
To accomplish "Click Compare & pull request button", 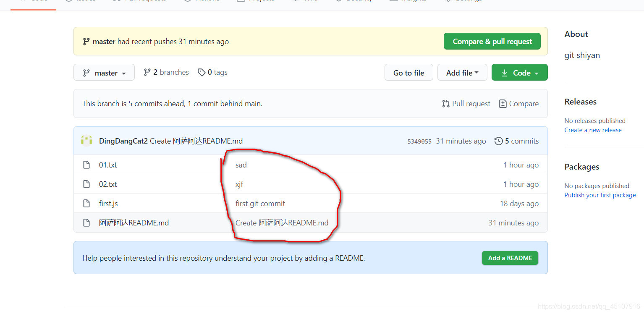I will click(492, 42).
